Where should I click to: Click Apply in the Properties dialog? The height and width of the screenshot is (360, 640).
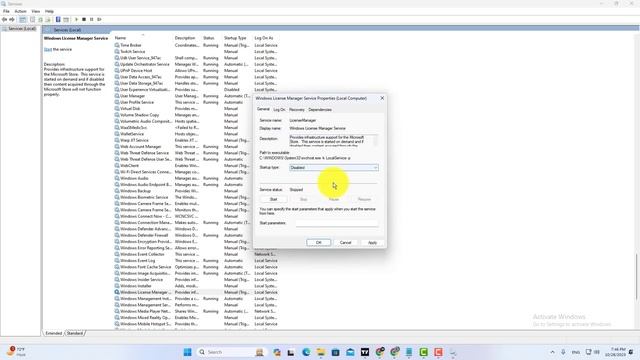click(372, 242)
